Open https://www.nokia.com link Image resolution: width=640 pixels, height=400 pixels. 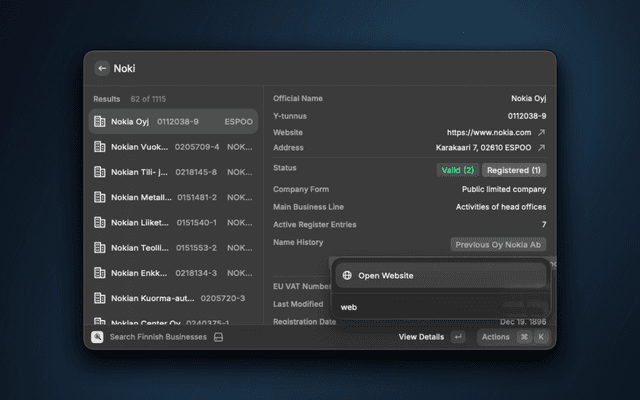pos(489,132)
